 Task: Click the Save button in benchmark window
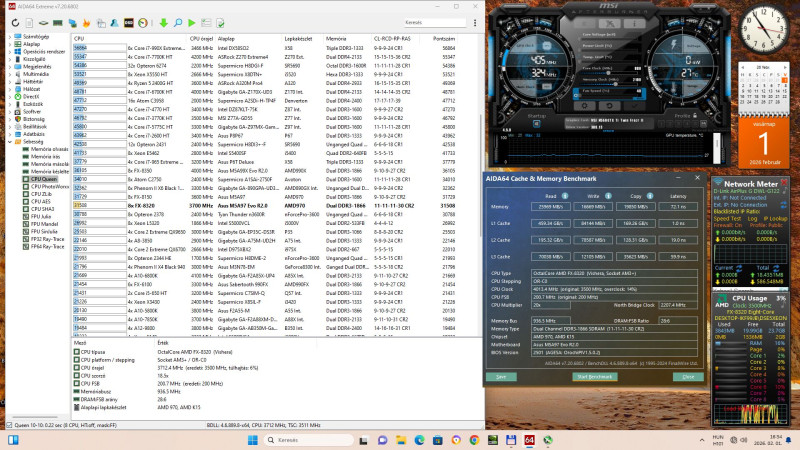501,377
